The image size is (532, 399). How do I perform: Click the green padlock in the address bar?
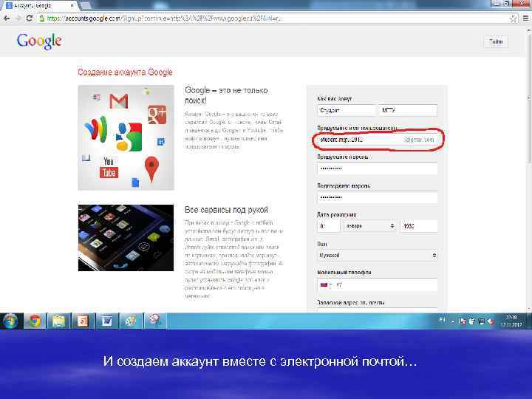41,18
